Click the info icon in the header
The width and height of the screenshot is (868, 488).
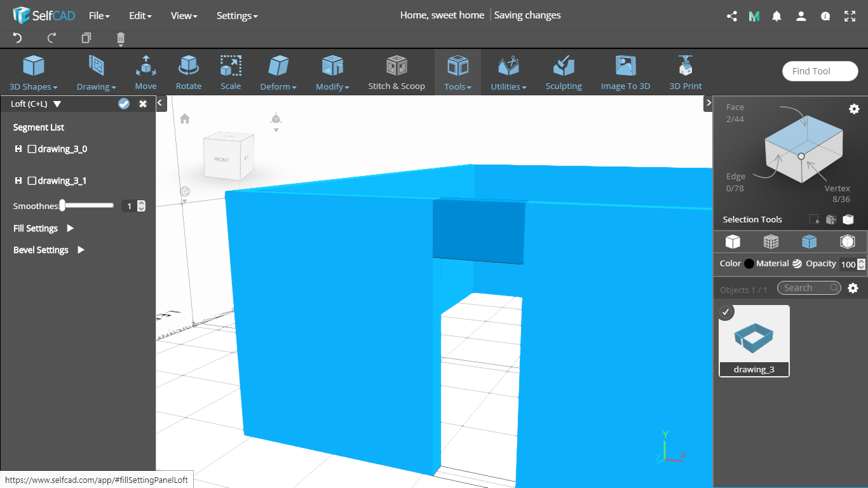[x=825, y=17]
